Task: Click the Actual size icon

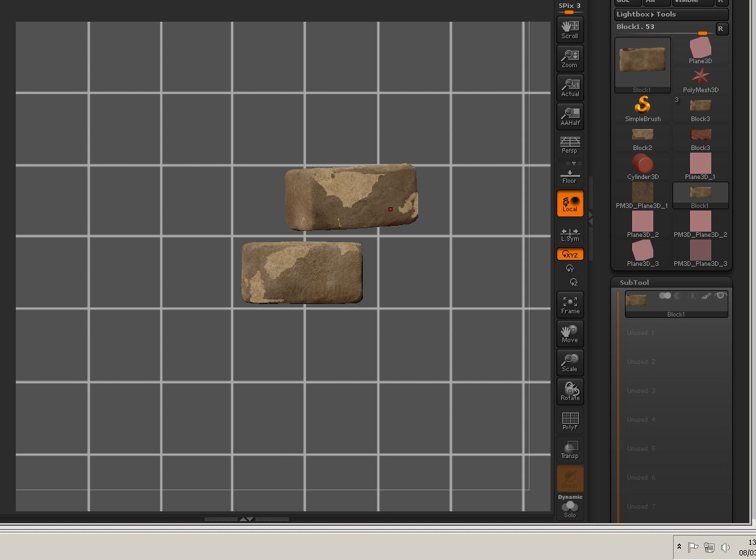Action: coord(570,87)
